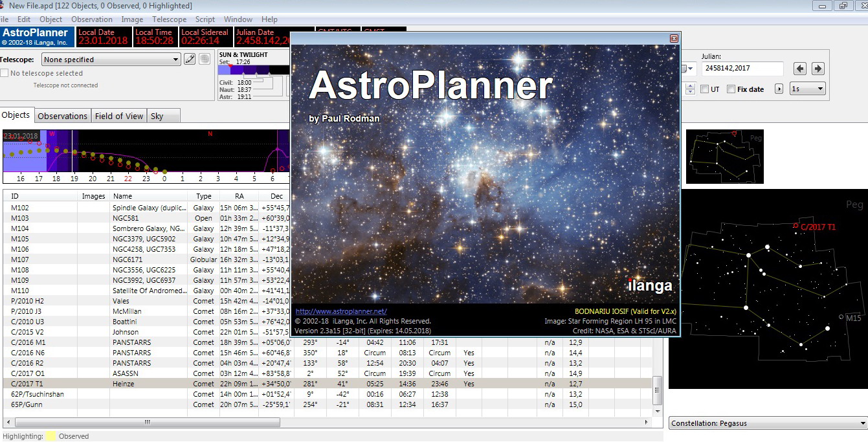Select the M104 Sombrero Galaxy row
868x442 pixels.
[x=148, y=228]
